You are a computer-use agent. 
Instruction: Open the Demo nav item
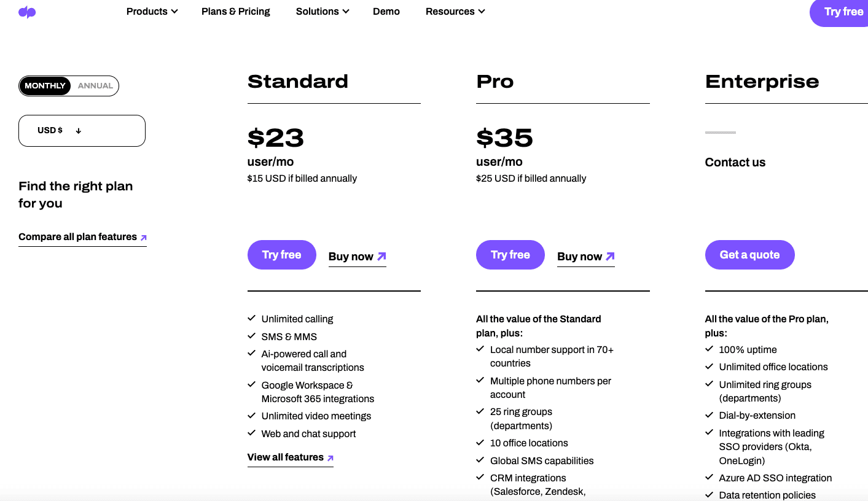tap(386, 12)
